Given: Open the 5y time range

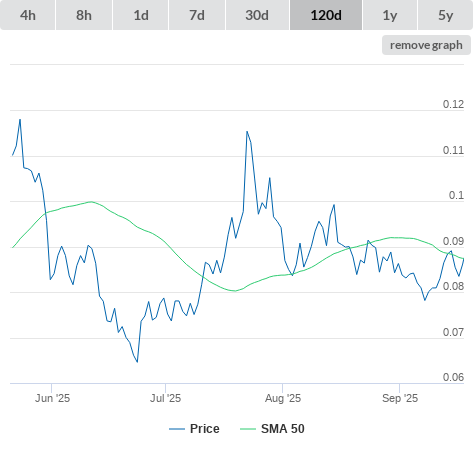Looking at the screenshot, I should [x=446, y=15].
